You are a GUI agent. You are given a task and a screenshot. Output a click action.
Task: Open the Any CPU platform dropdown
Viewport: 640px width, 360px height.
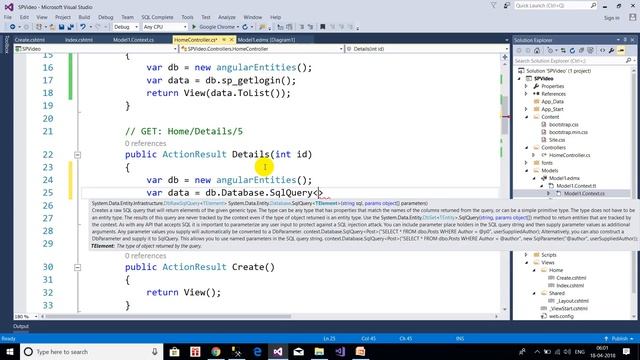coord(165,27)
